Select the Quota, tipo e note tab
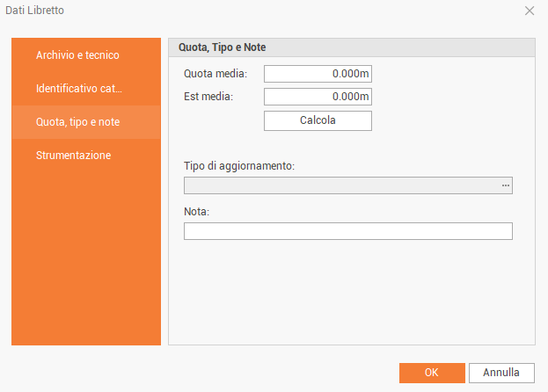The image size is (548, 392). (x=77, y=122)
